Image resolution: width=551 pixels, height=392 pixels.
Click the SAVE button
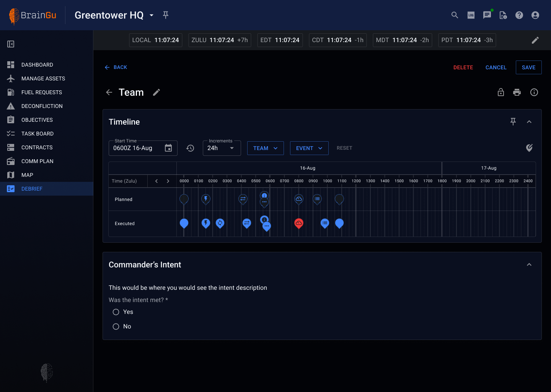point(528,67)
